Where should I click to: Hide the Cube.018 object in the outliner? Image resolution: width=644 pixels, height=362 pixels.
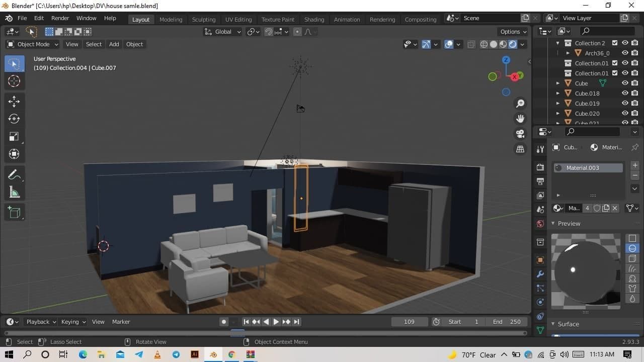pos(625,93)
